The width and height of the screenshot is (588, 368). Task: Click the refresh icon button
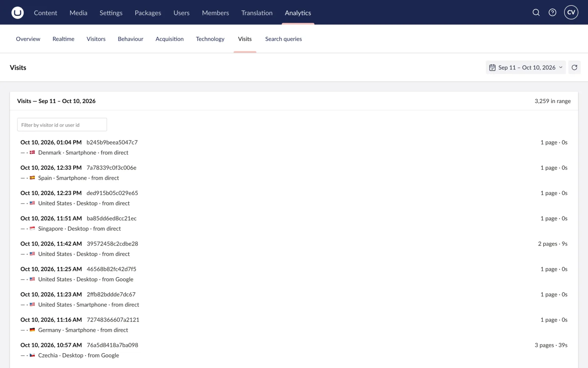tap(574, 67)
